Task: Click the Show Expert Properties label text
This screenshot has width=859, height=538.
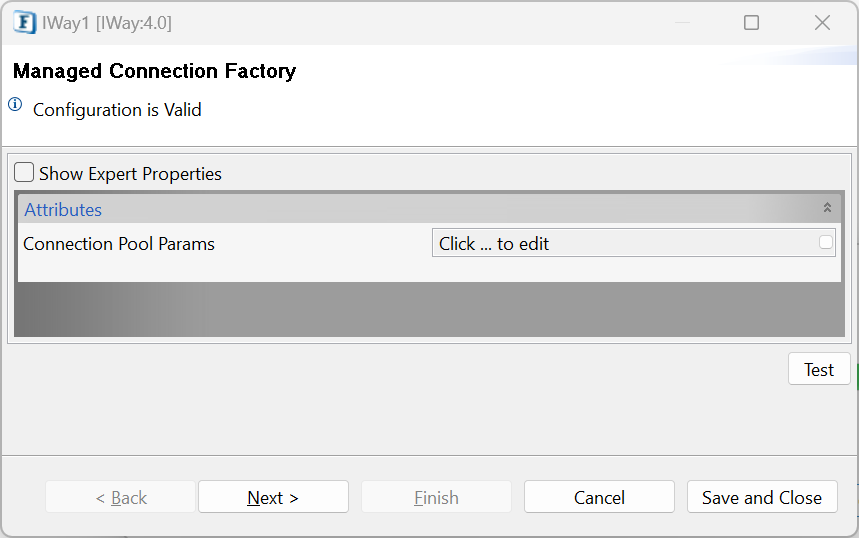Action: [x=130, y=174]
